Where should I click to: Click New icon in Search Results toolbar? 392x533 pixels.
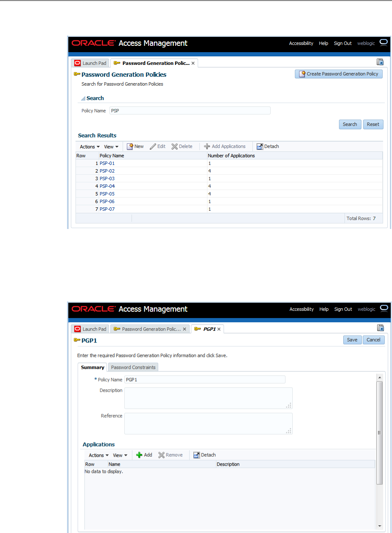130,146
